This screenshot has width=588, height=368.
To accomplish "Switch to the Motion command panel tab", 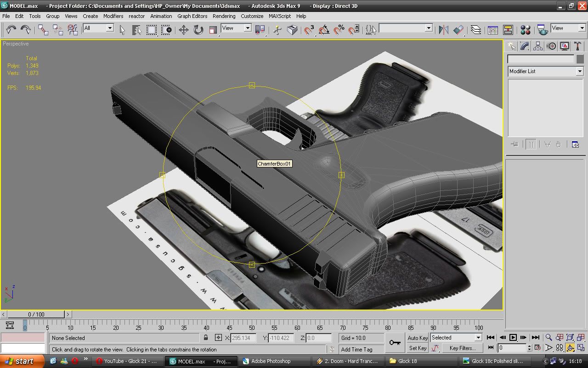I will (x=551, y=46).
